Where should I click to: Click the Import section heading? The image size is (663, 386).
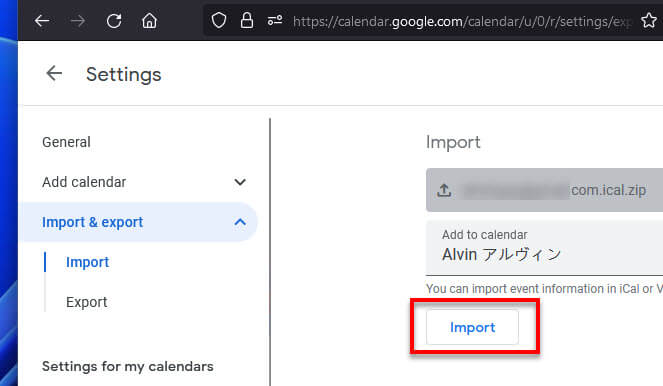(453, 142)
